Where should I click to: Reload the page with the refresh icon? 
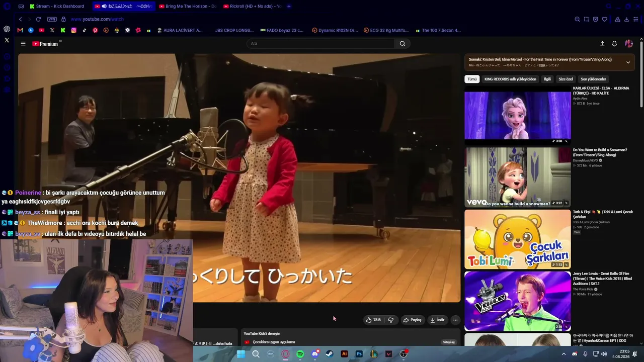pyautogui.click(x=38, y=19)
